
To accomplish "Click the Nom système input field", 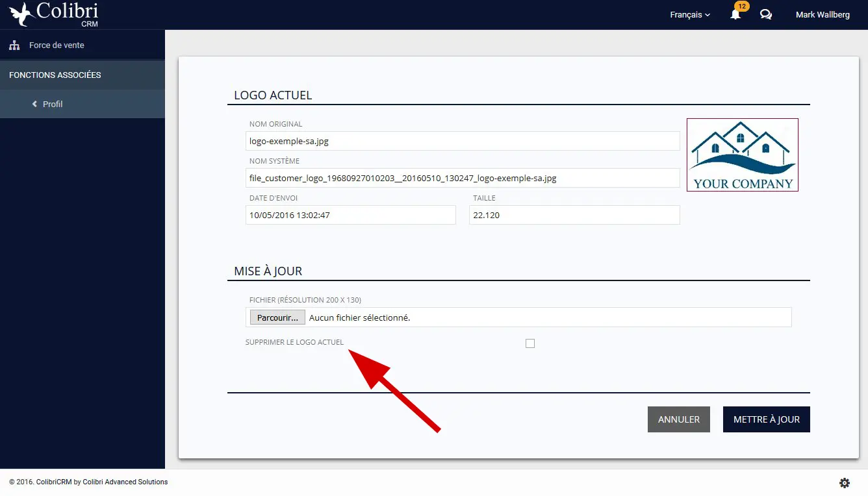I will click(x=463, y=178).
